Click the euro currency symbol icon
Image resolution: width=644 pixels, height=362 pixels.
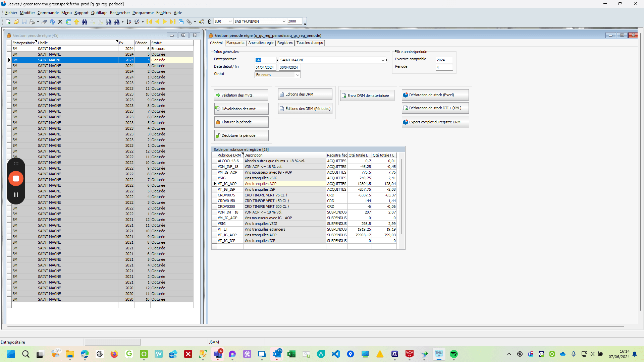(209, 22)
